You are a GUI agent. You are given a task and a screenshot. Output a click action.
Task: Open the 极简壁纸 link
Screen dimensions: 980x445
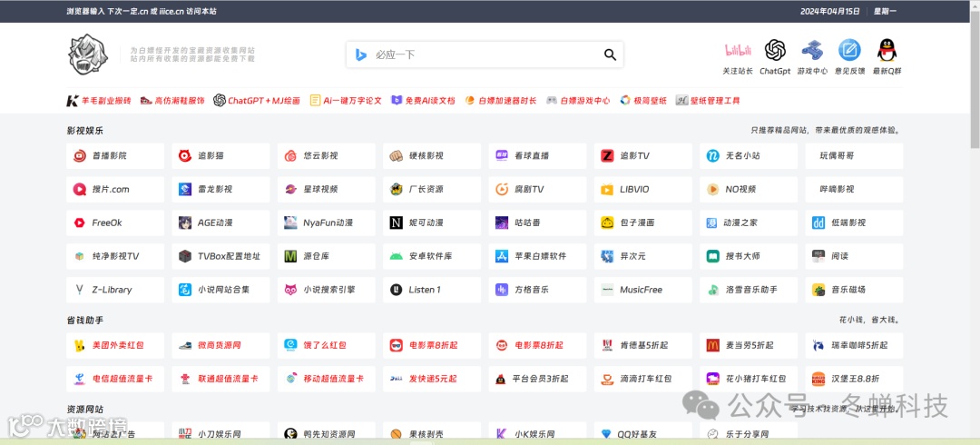click(643, 100)
